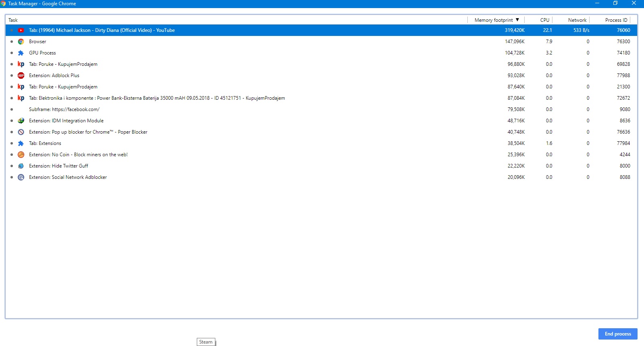The width and height of the screenshot is (644, 346).
Task: Click the Adblock Plus ABP icon
Action: 21,75
